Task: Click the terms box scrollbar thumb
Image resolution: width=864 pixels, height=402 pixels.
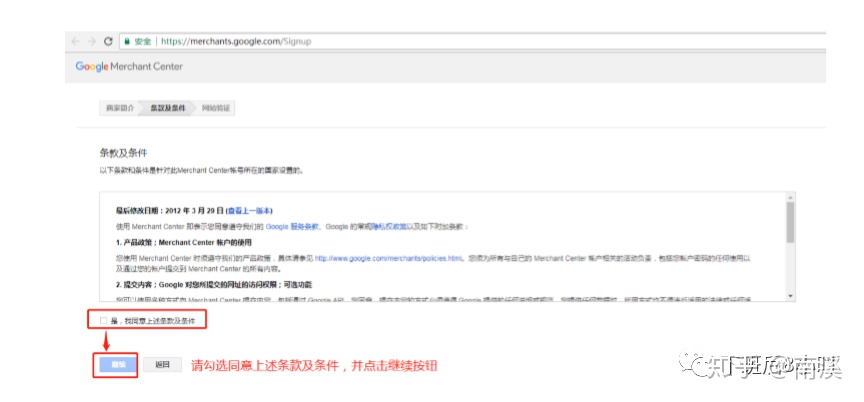Action: tap(791, 222)
